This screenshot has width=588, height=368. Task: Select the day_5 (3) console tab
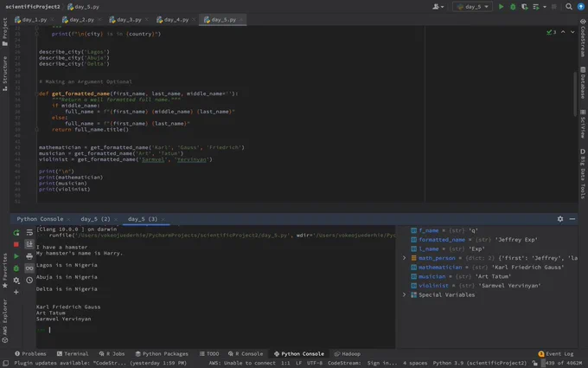click(x=143, y=219)
